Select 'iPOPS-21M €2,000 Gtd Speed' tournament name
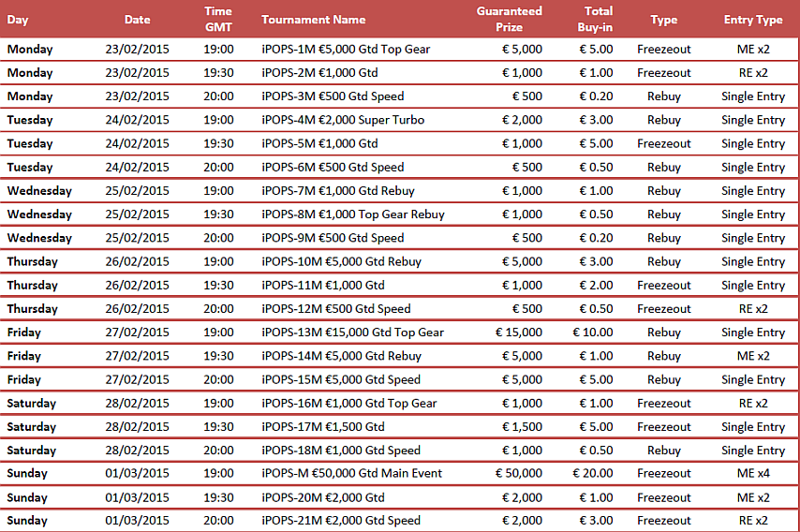This screenshot has height=532, width=800. point(341,520)
